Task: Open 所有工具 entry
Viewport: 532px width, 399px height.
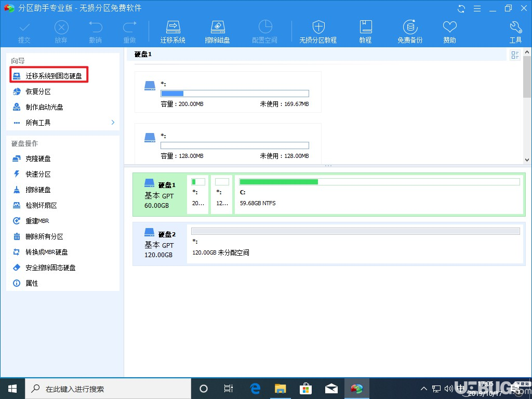Action: (38, 123)
